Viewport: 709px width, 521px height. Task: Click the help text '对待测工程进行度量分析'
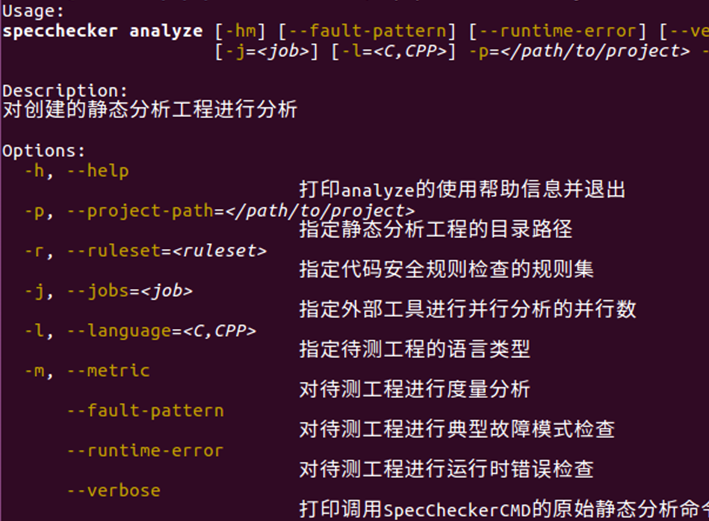pos(414,389)
